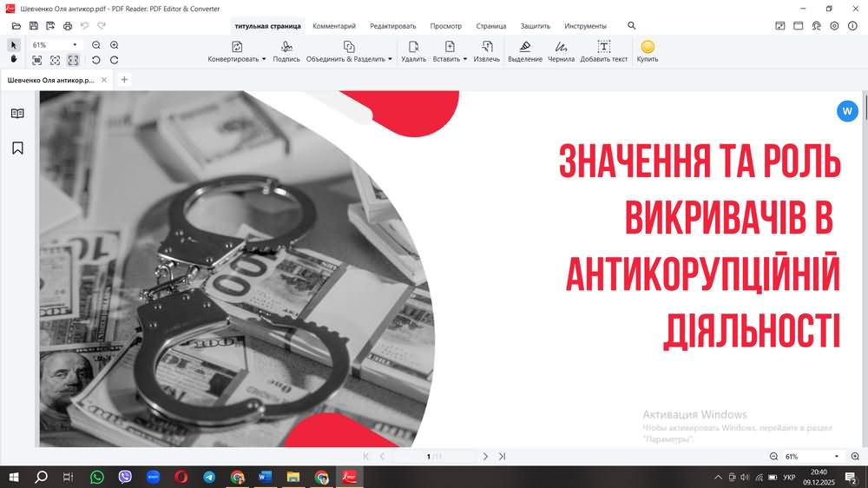
Task: Activate the arrow selection tool
Action: pyautogui.click(x=14, y=45)
